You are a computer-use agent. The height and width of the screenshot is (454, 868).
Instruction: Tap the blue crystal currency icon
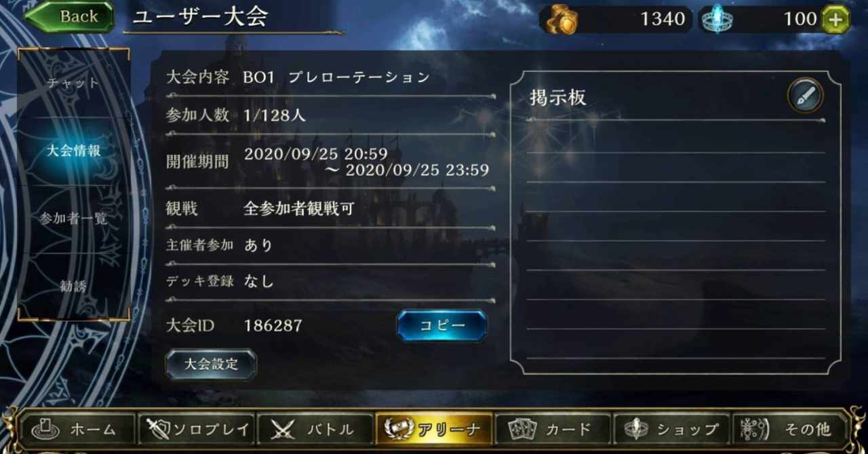point(715,19)
